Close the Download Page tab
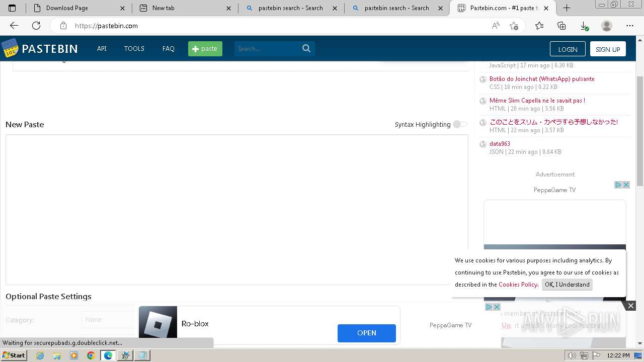 [123, 8]
